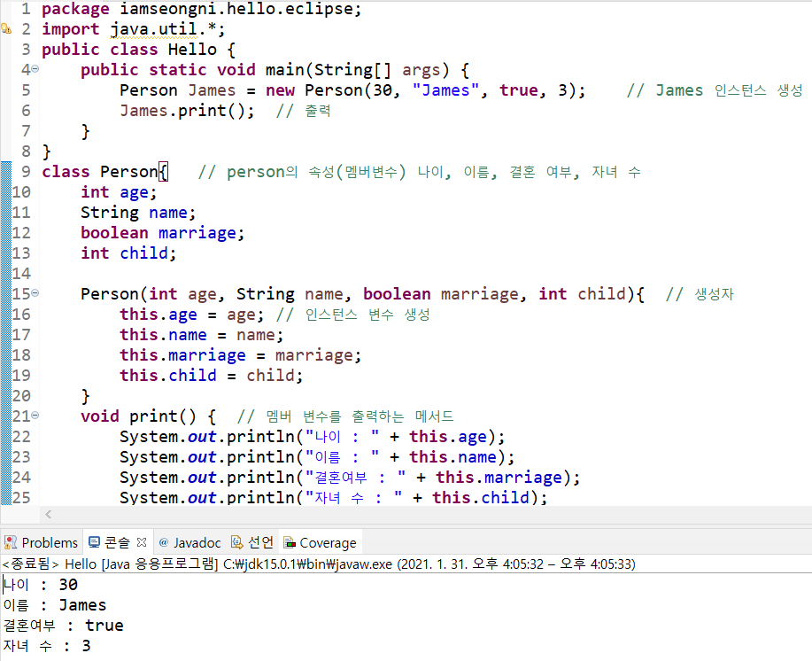Click the terminated launch description line in console
Image resolution: width=812 pixels, height=661 pixels.
(319, 564)
